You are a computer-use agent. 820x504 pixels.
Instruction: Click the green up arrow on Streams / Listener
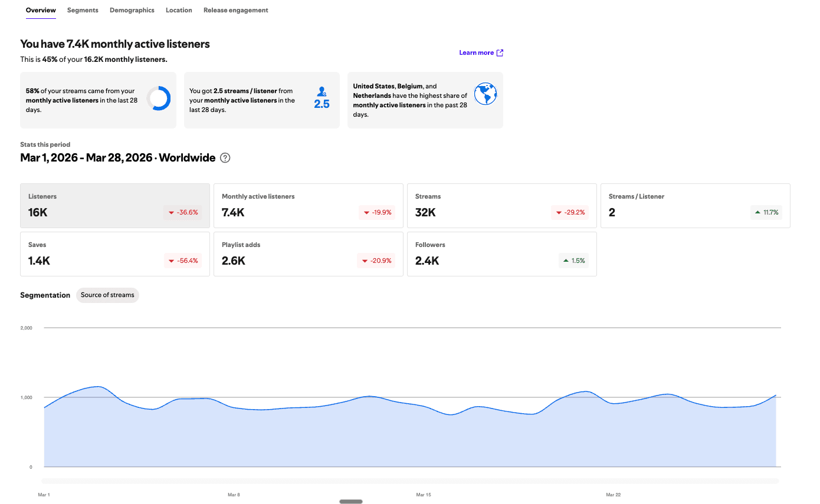757,212
